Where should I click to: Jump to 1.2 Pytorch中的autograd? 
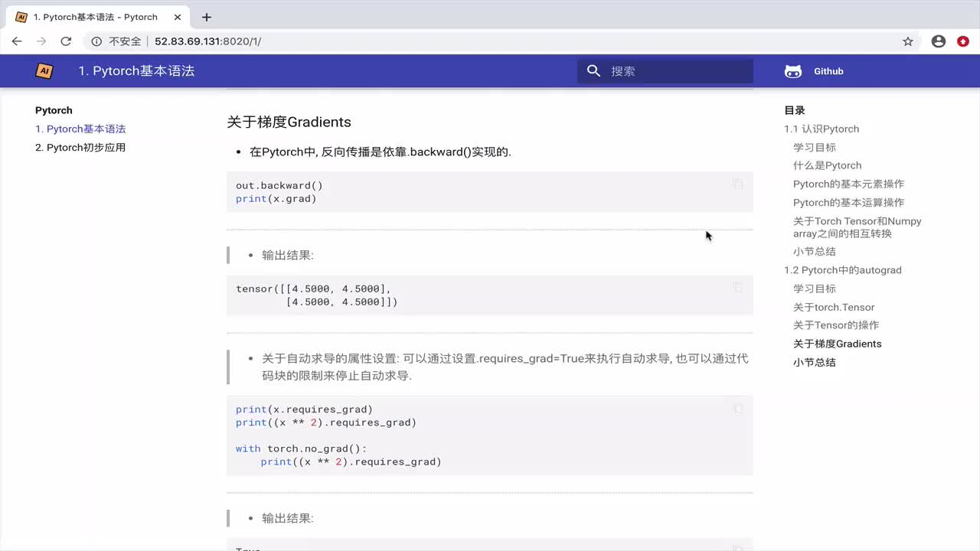tap(843, 270)
